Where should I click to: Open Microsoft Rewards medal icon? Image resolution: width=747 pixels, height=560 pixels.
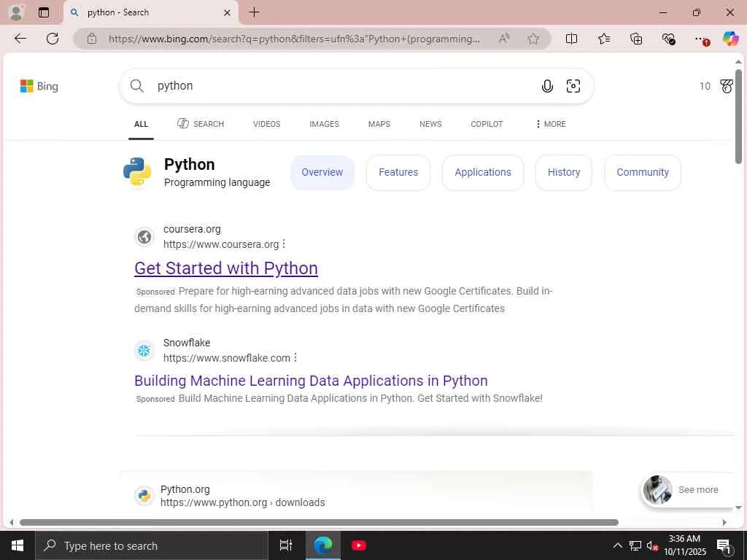point(727,86)
